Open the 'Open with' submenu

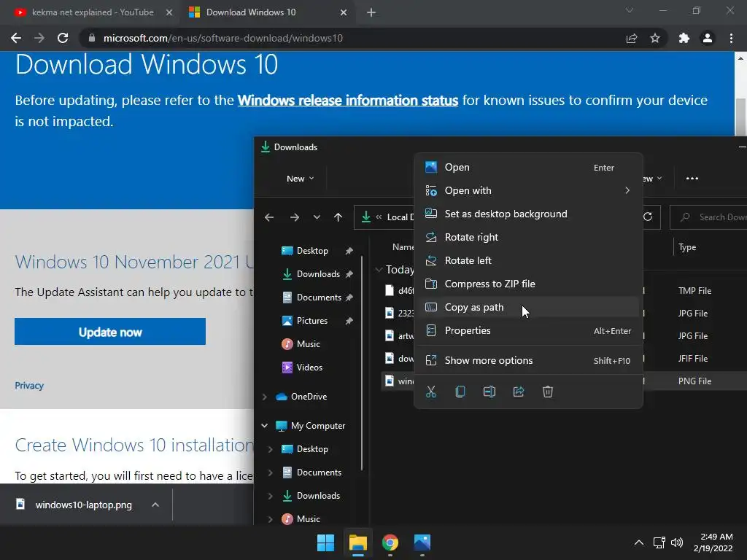click(528, 190)
